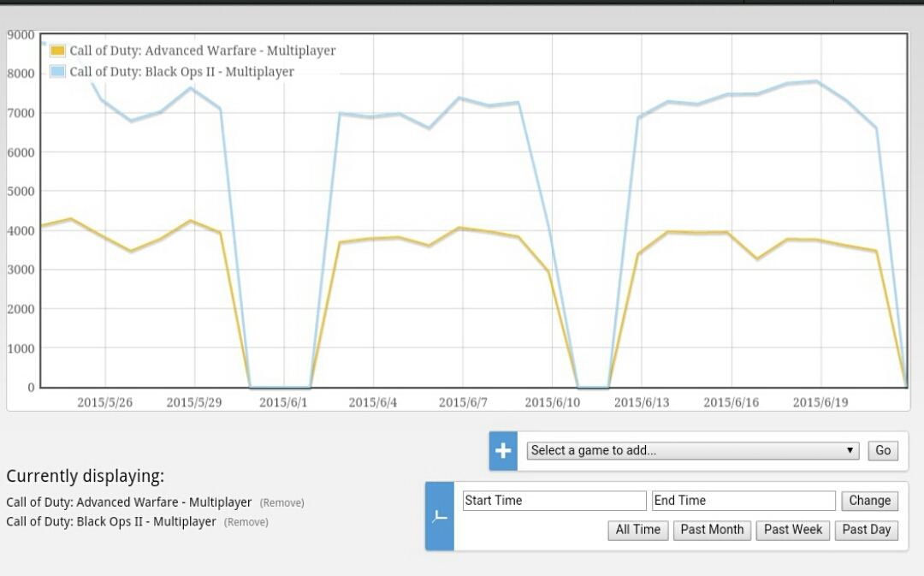
Task: Click the light blue Black Ops II legend swatch
Action: (x=57, y=72)
